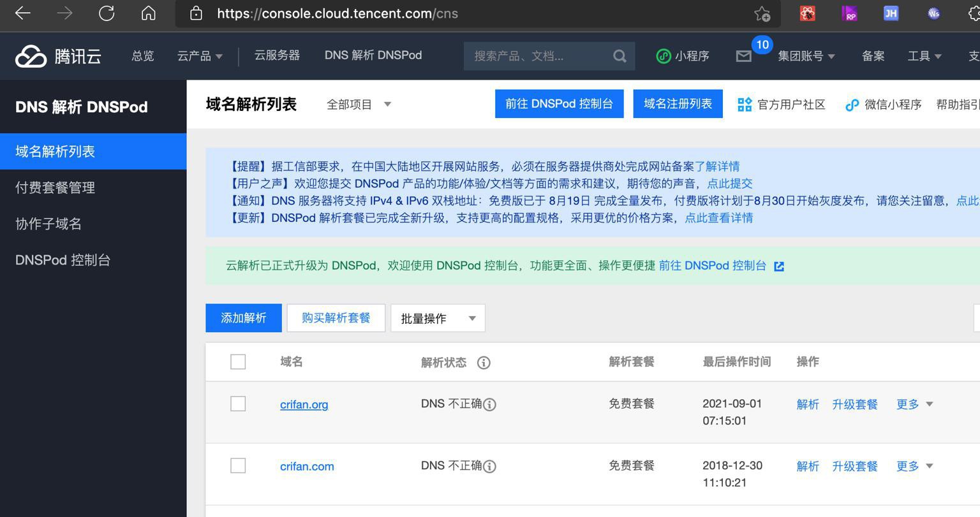The image size is (980, 517).
Task: Expand 更多 options for crifan.org
Action: click(x=914, y=404)
